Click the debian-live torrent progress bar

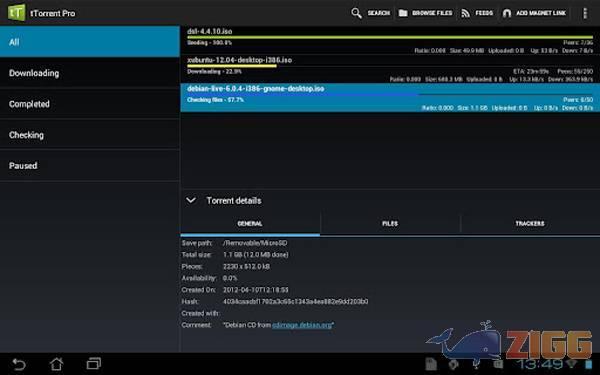[x=390, y=94]
